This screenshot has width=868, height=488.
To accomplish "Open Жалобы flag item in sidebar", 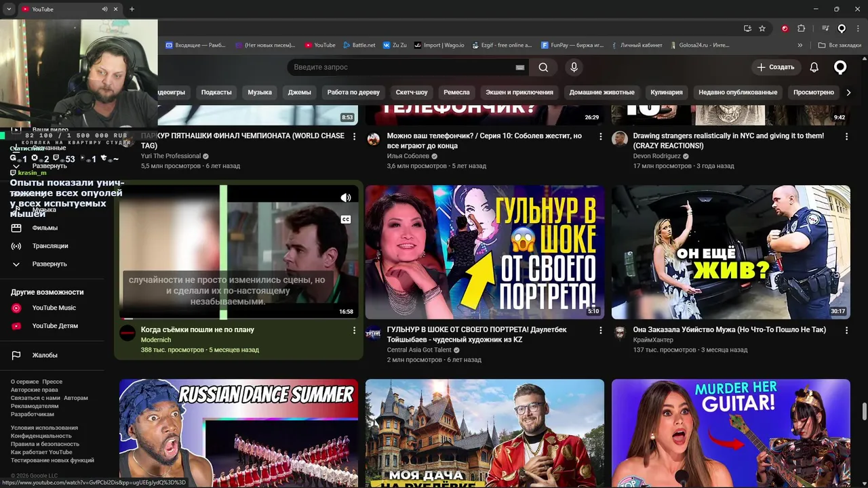I will [x=45, y=355].
